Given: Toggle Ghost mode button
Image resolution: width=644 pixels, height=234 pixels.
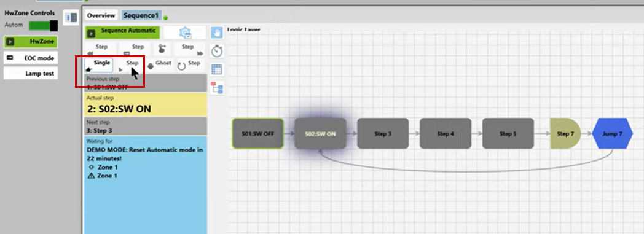Looking at the screenshot, I should (x=159, y=66).
